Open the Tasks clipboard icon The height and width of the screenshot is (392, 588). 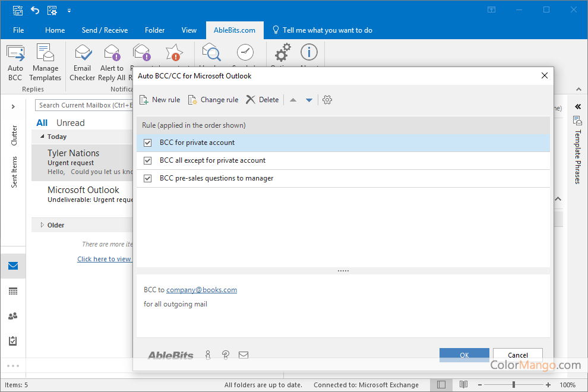(x=13, y=340)
